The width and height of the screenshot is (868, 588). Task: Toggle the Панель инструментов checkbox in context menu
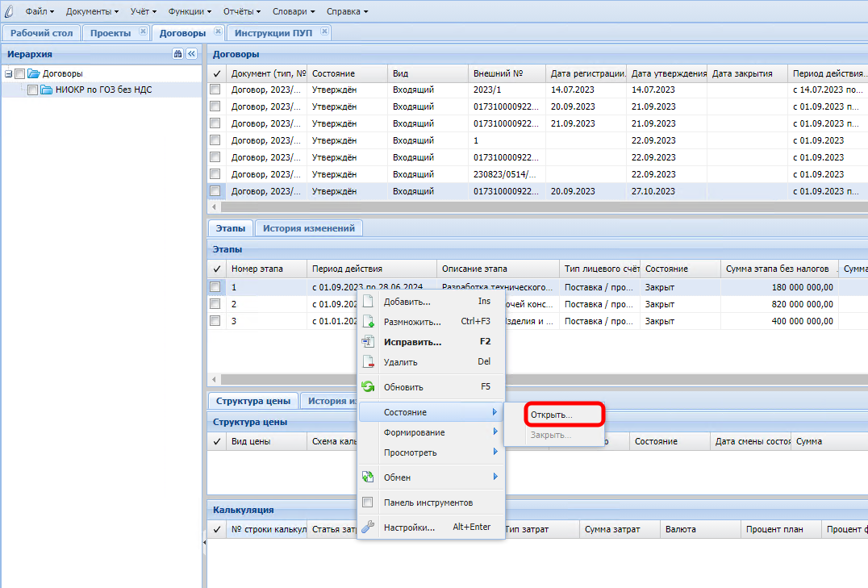tap(368, 503)
